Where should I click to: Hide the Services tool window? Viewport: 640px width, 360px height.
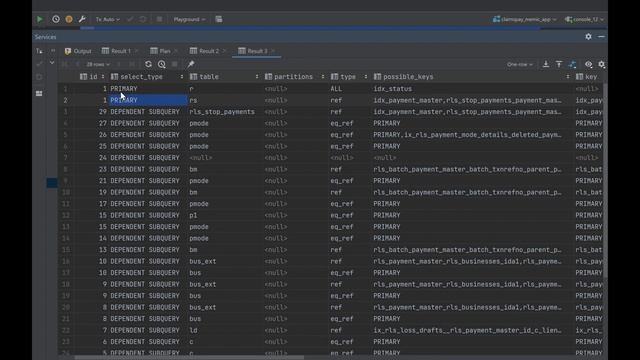click(601, 37)
